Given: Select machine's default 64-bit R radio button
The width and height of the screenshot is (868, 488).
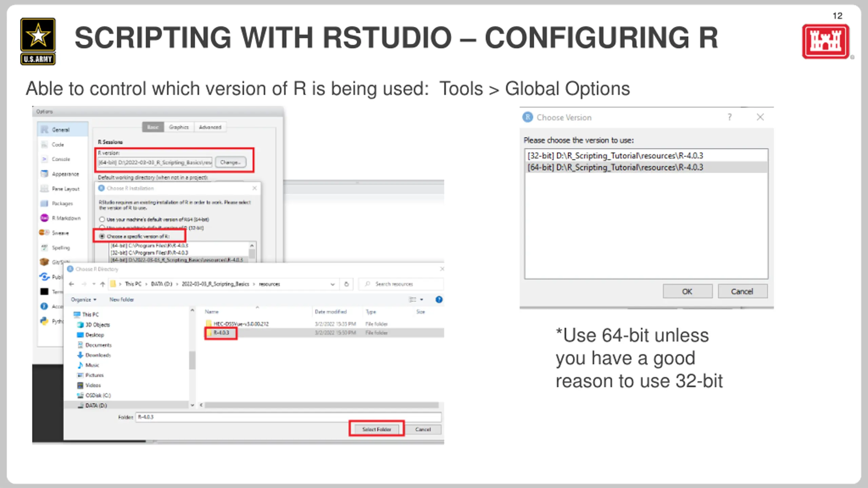Looking at the screenshot, I should [x=102, y=219].
